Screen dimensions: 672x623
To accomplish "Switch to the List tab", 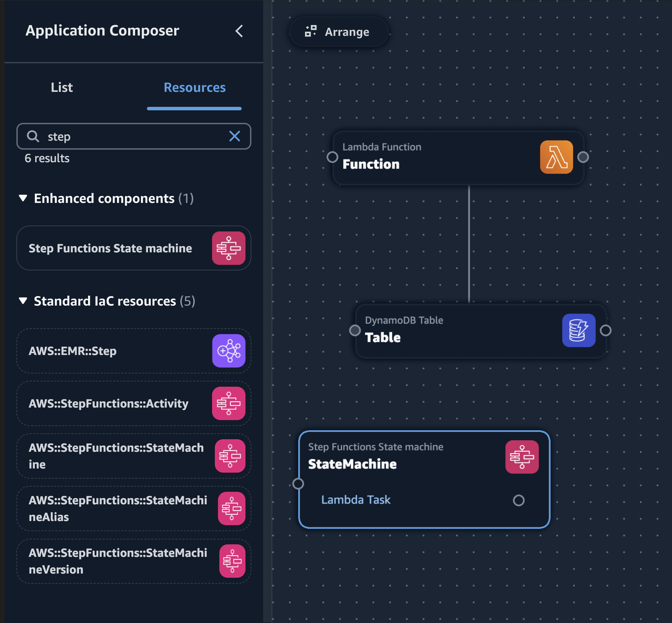I will [62, 87].
